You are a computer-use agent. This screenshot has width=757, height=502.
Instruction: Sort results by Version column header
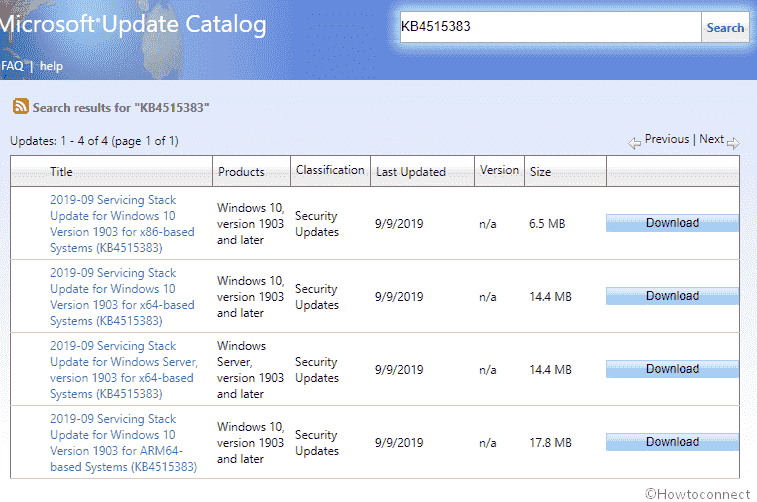[499, 170]
